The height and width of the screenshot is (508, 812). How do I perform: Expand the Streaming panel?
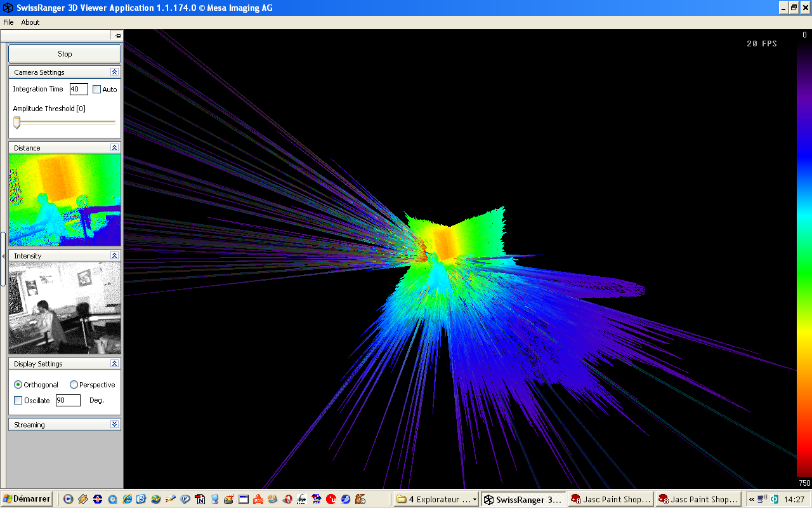click(x=115, y=425)
